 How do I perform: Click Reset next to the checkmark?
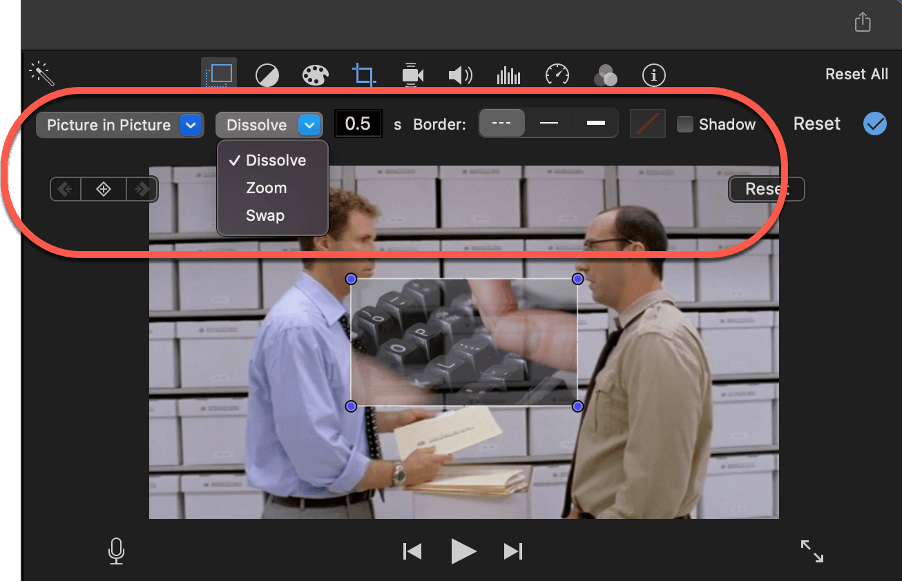(816, 124)
